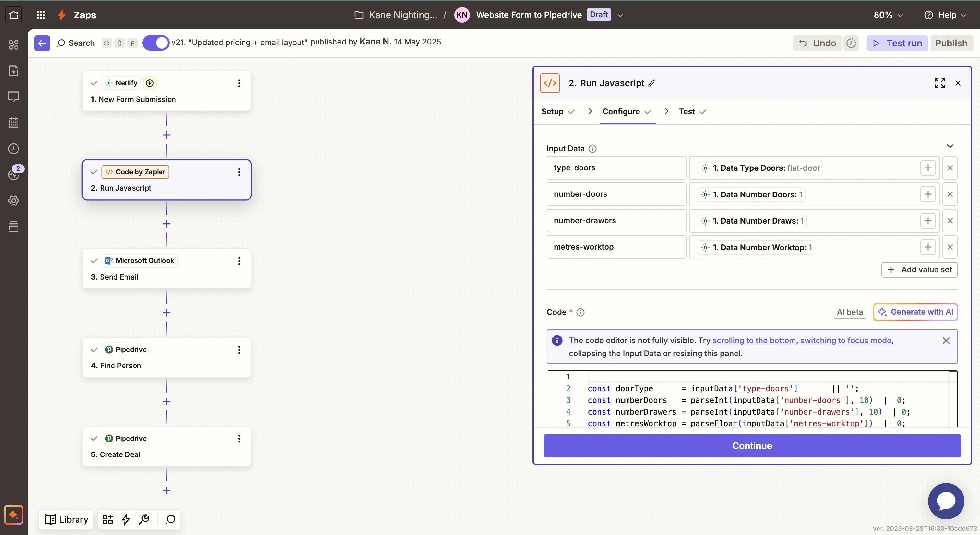
Task: Click inside the type-doors input field
Action: coord(616,168)
